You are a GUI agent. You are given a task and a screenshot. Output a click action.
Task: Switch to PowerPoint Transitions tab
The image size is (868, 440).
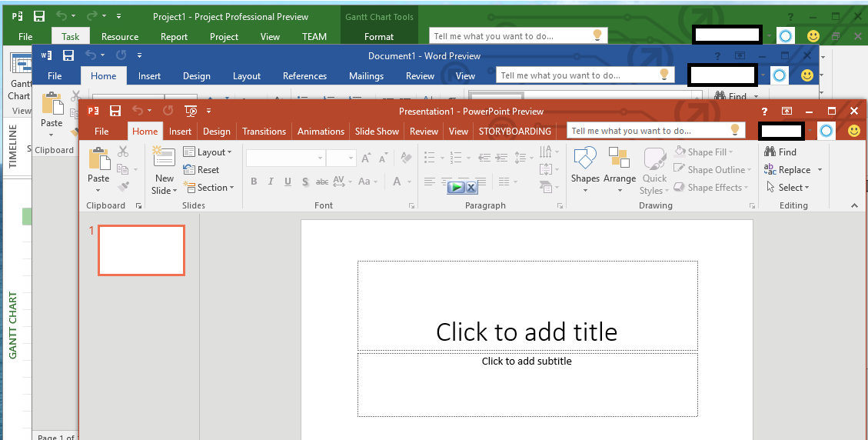coord(264,132)
